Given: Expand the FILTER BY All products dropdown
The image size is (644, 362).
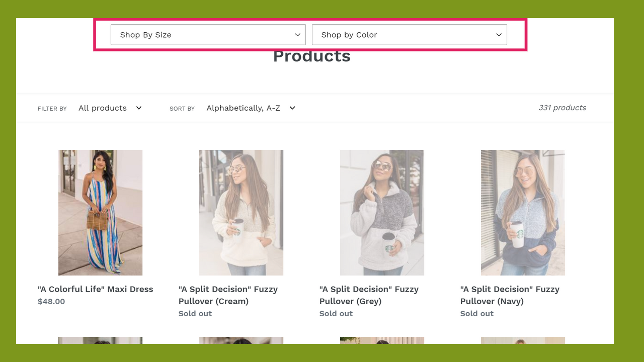Looking at the screenshot, I should 110,108.
